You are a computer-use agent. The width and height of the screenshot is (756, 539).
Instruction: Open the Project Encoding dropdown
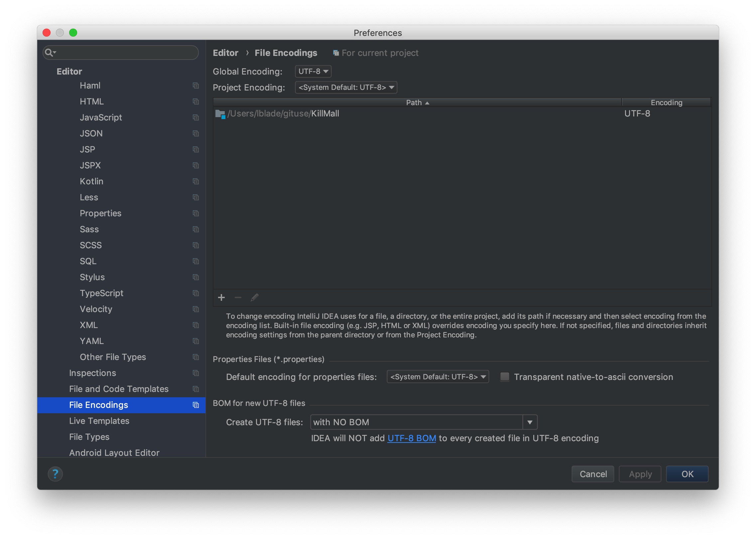(346, 87)
